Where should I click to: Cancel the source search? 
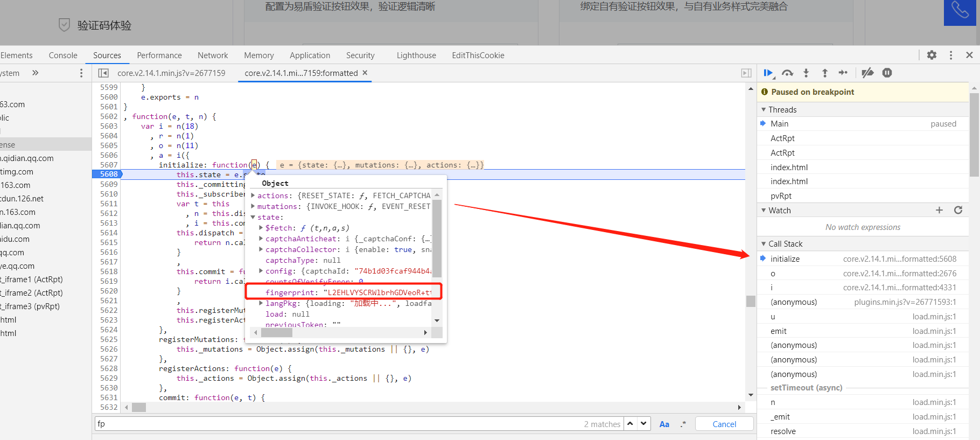pyautogui.click(x=724, y=424)
